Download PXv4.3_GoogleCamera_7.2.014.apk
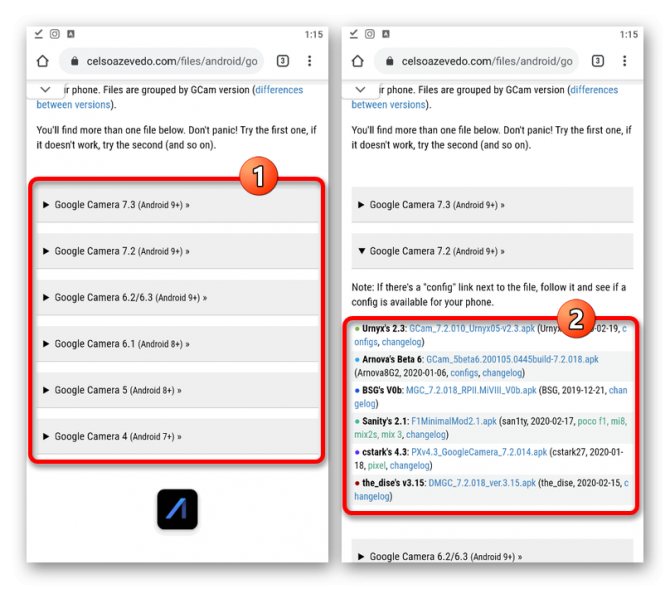The height and width of the screenshot is (589, 670). click(479, 452)
